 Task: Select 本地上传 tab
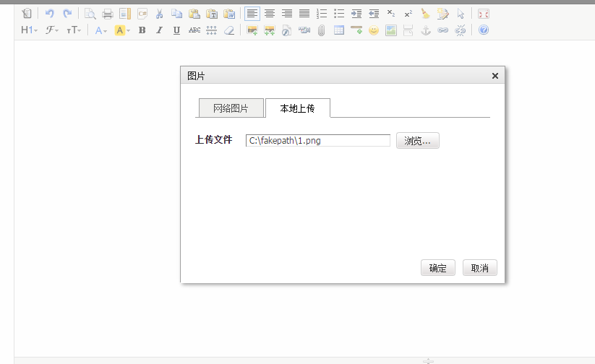click(x=298, y=108)
